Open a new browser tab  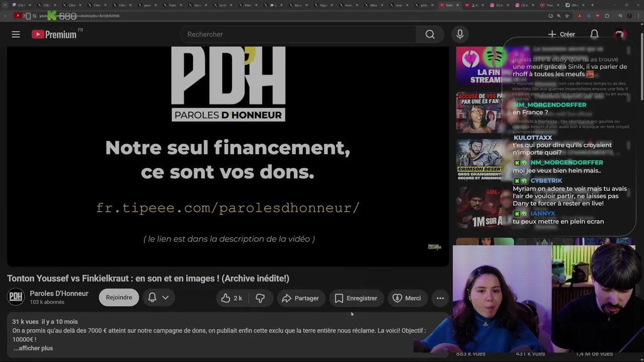592,5
